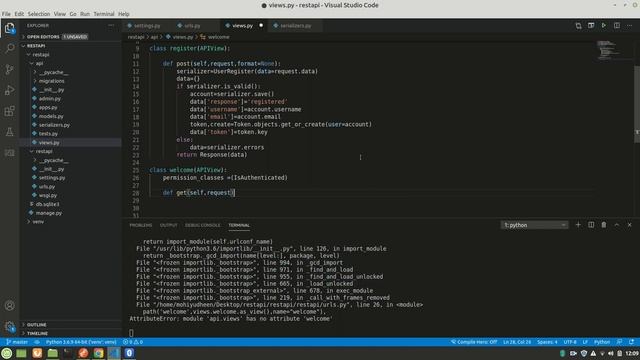Click the Python interpreter selector in status bar
The image size is (640, 360).
[81, 342]
